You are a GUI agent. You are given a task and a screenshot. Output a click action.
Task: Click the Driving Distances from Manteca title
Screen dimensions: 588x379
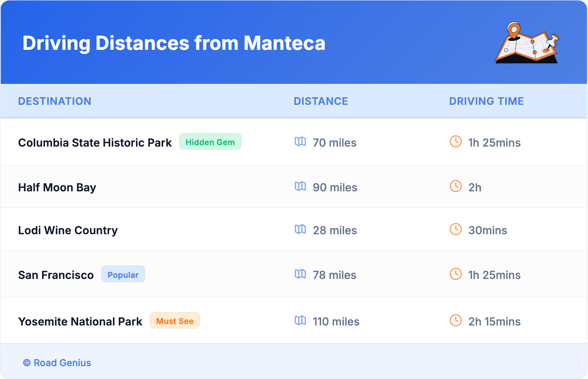[x=174, y=43]
